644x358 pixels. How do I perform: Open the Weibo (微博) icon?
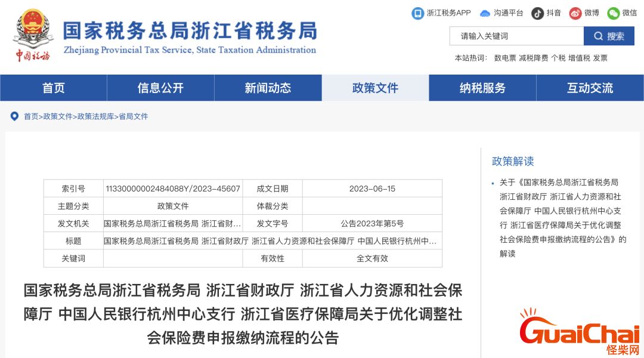point(575,13)
